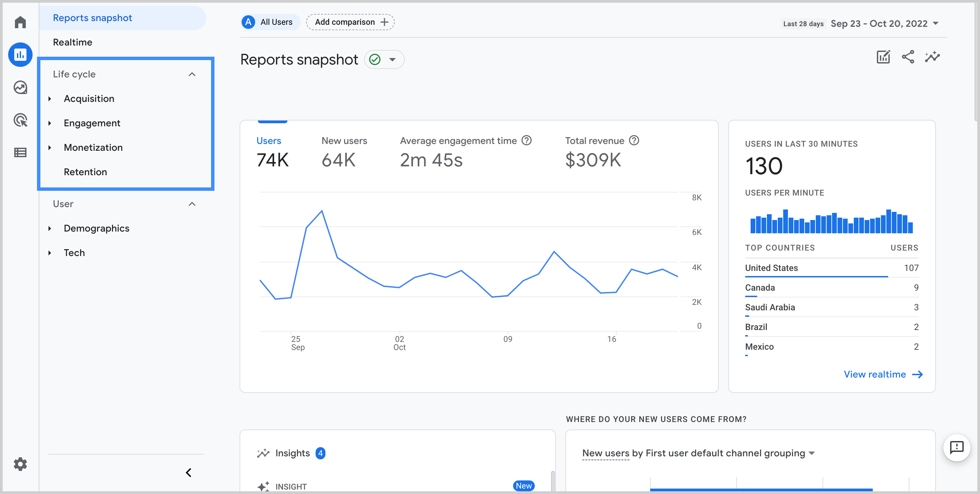
Task: Click the Share this report icon
Action: pyautogui.click(x=908, y=57)
